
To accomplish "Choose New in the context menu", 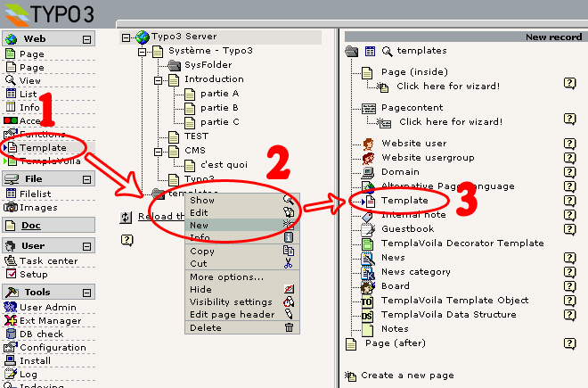I will (x=199, y=225).
